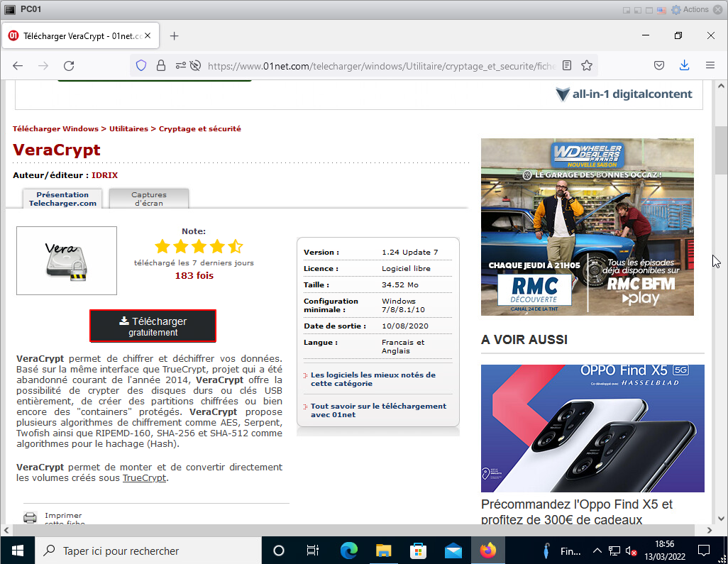The height and width of the screenshot is (564, 728).
Task: Open Microsoft Edge from the taskbar
Action: pos(348,551)
